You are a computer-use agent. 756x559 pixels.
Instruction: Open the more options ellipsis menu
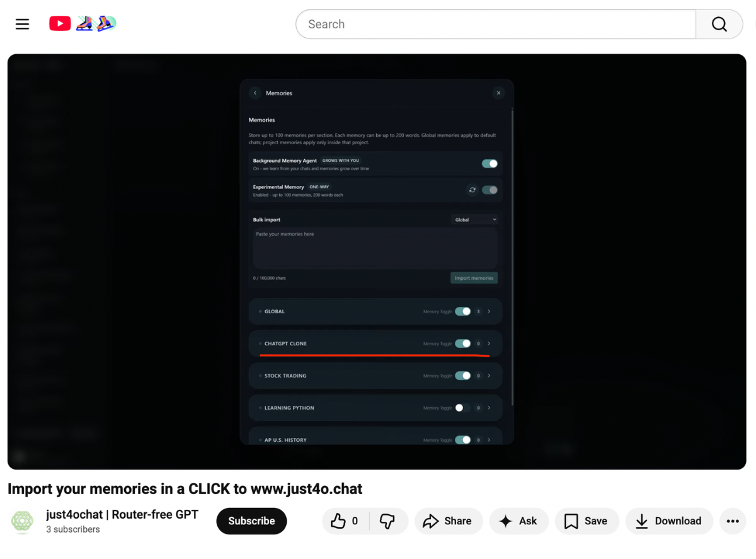pyautogui.click(x=733, y=521)
